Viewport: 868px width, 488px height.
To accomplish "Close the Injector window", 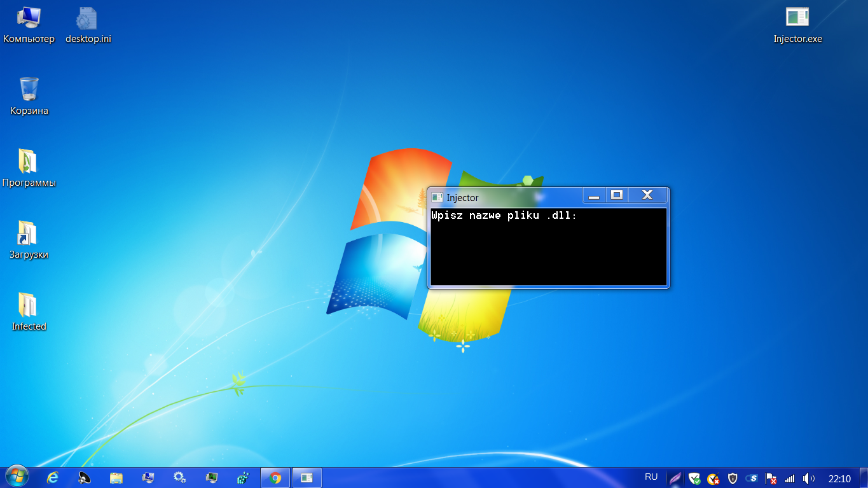I will coord(647,195).
